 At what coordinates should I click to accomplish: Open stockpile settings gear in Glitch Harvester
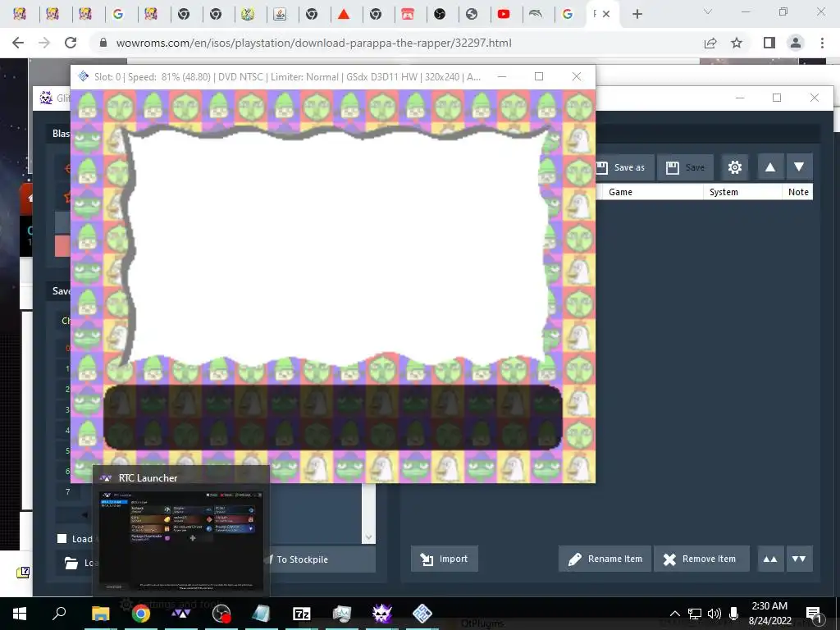coord(734,167)
